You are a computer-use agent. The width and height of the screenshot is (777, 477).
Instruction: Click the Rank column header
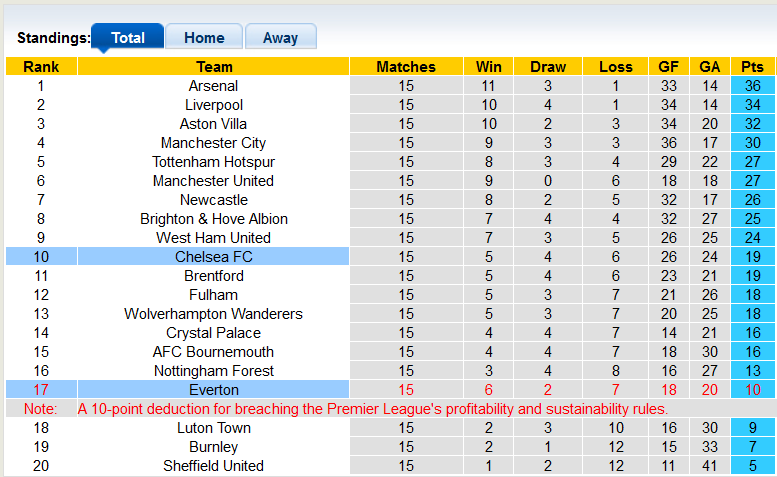pos(41,67)
